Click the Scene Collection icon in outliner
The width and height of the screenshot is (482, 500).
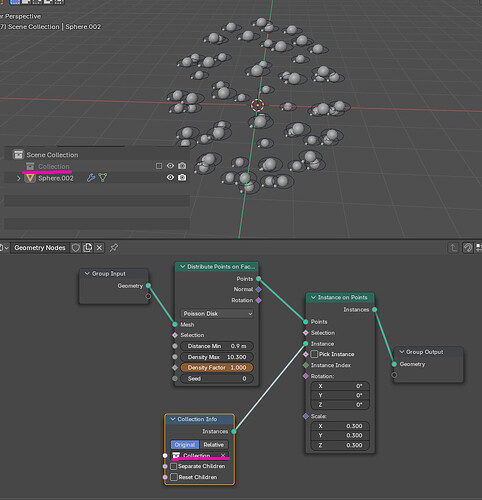pos(18,155)
